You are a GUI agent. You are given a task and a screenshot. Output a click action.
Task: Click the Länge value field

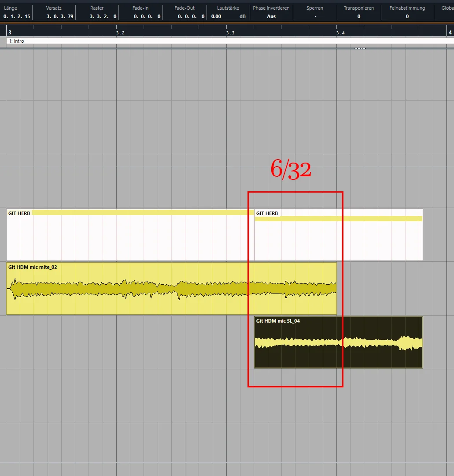pyautogui.click(x=17, y=16)
